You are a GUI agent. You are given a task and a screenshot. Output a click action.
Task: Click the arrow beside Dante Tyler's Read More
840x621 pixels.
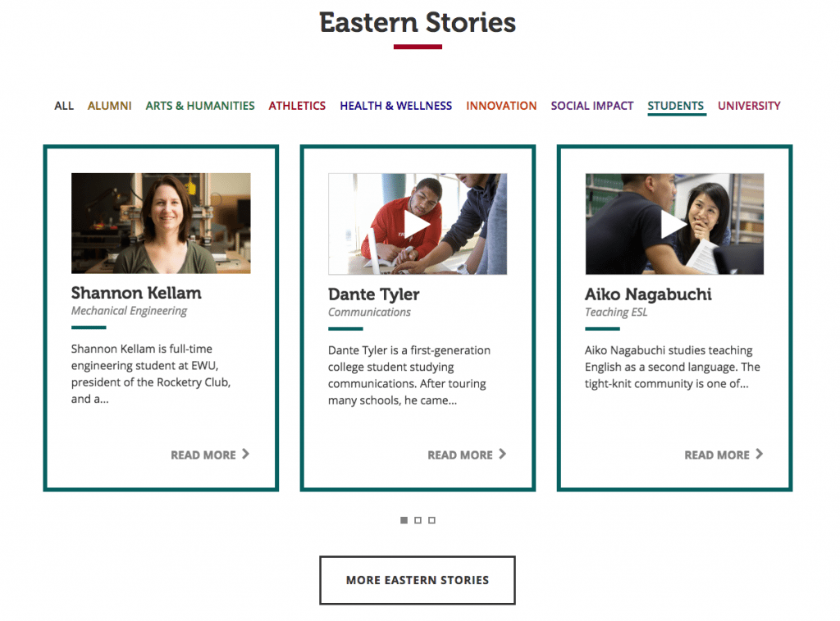tap(502, 454)
